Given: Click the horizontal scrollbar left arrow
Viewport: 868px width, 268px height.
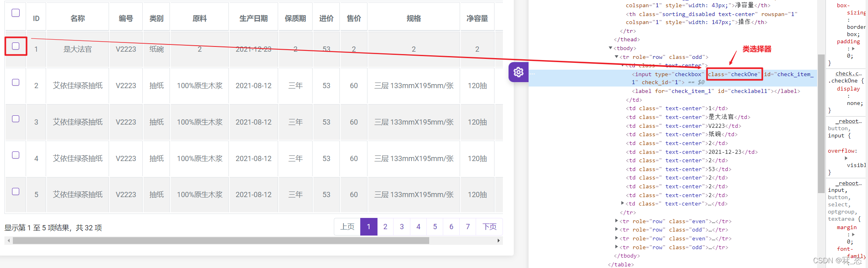Looking at the screenshot, I should tap(8, 240).
